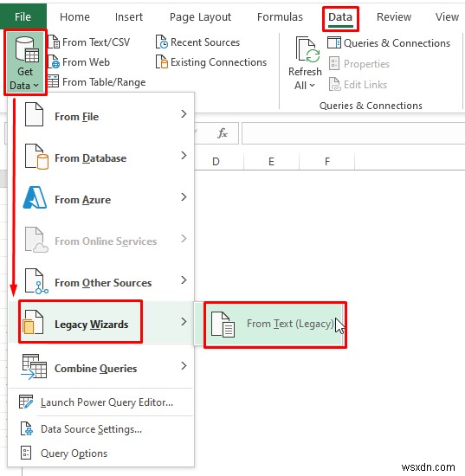Expand the From File submenu arrow
The image size is (465, 476).
tap(184, 114)
